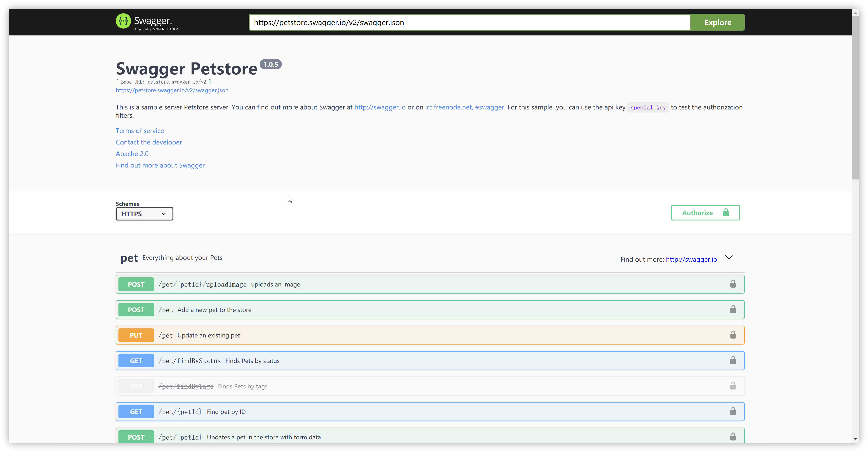Open the Schemes HTTPS dropdown
The image size is (868, 452).
(x=144, y=214)
